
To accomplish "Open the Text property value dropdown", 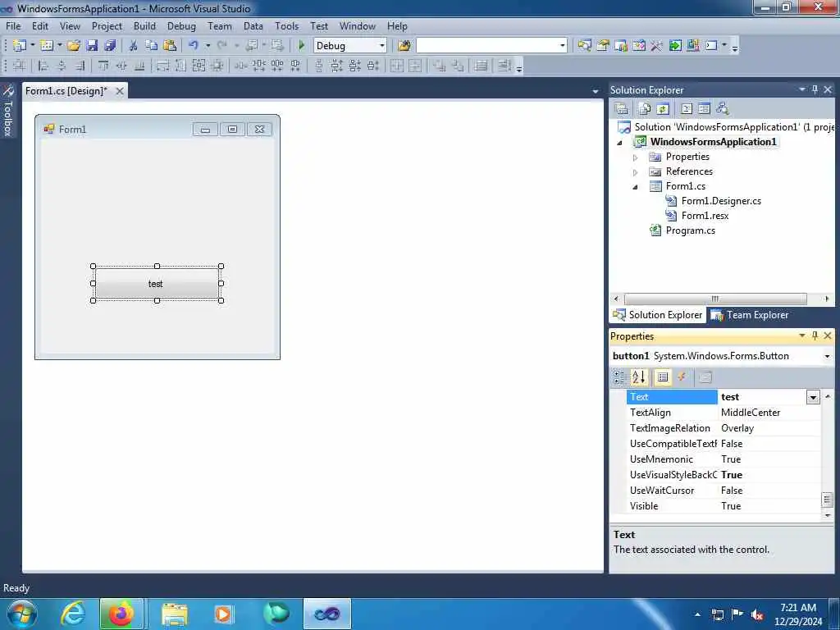I will [813, 397].
